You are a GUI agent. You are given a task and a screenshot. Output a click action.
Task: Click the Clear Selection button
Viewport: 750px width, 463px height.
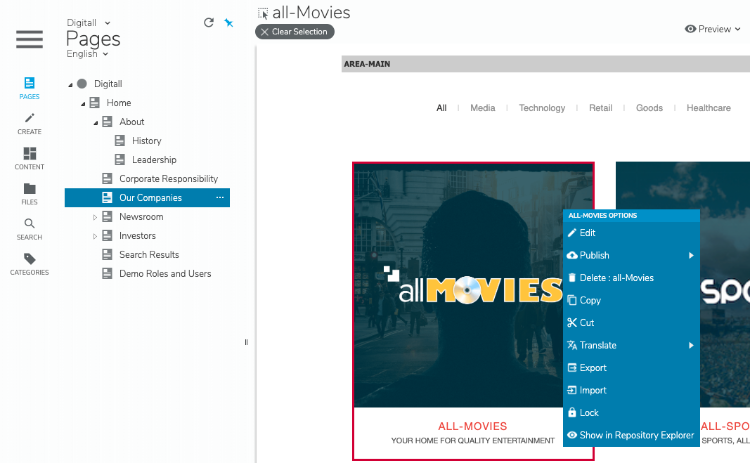click(295, 32)
